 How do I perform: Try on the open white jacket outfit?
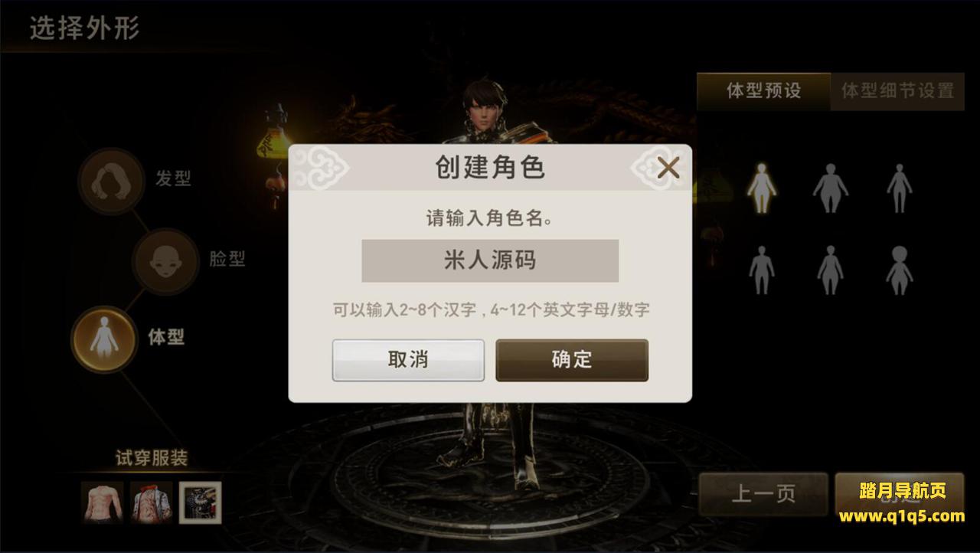(151, 502)
